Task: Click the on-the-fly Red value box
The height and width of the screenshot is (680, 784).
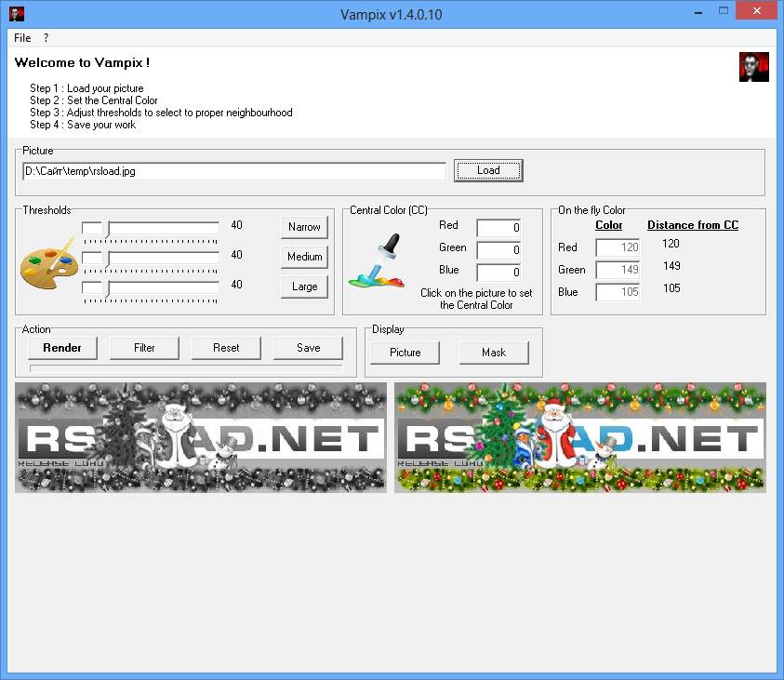Action: pos(618,247)
